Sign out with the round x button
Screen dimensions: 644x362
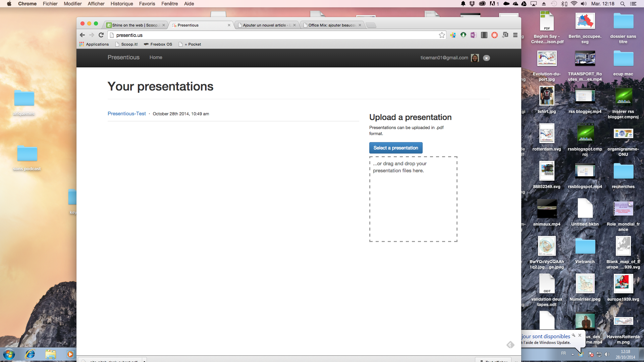486,58
